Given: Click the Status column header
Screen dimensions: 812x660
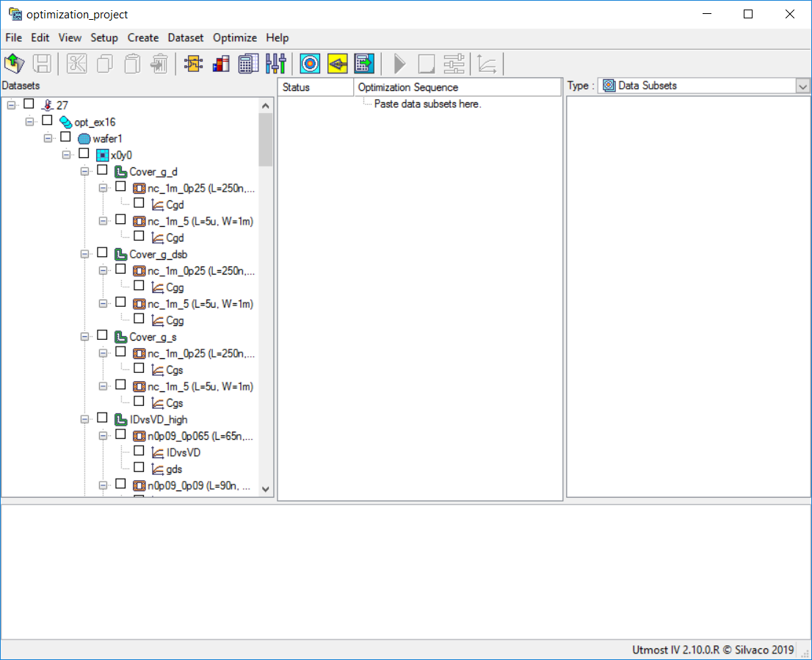Looking at the screenshot, I should click(316, 87).
